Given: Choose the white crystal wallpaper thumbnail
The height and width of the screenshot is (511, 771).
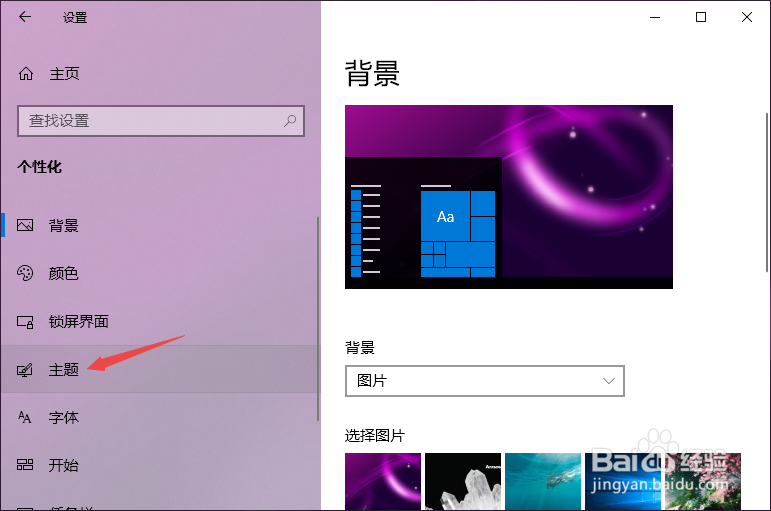Looking at the screenshot, I should [x=463, y=481].
